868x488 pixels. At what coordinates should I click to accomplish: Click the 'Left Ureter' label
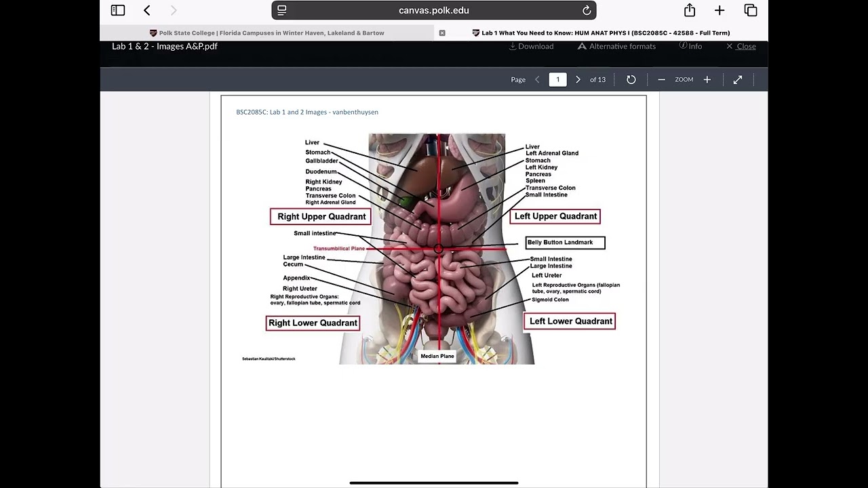[x=547, y=276]
